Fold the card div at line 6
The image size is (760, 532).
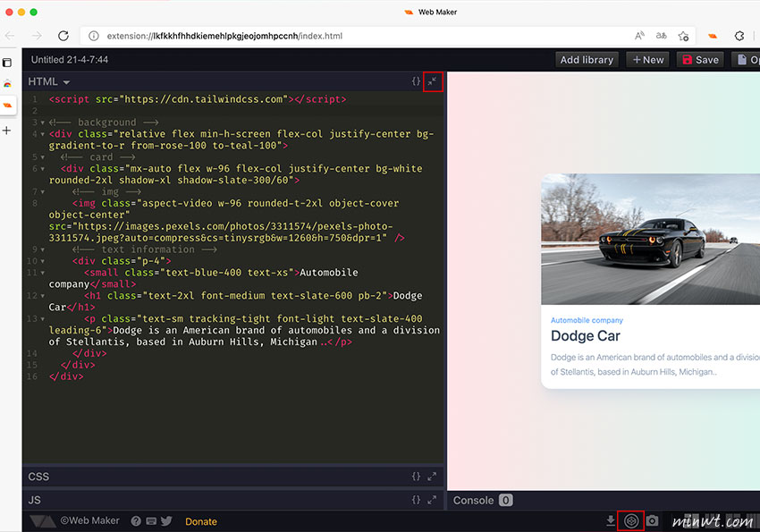43,169
